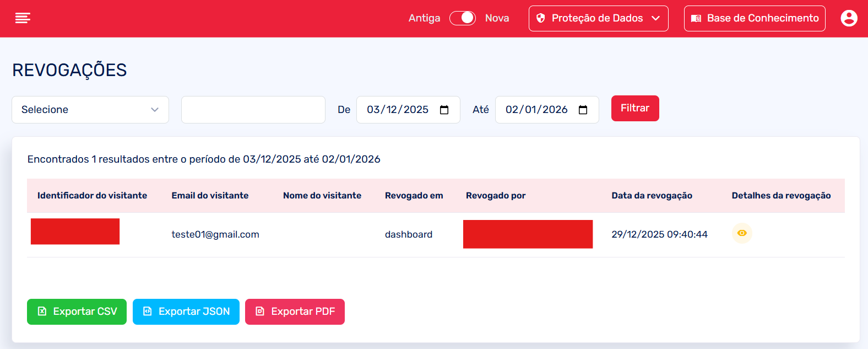Focus the empty search text field
This screenshot has width=868, height=349.
253,110
